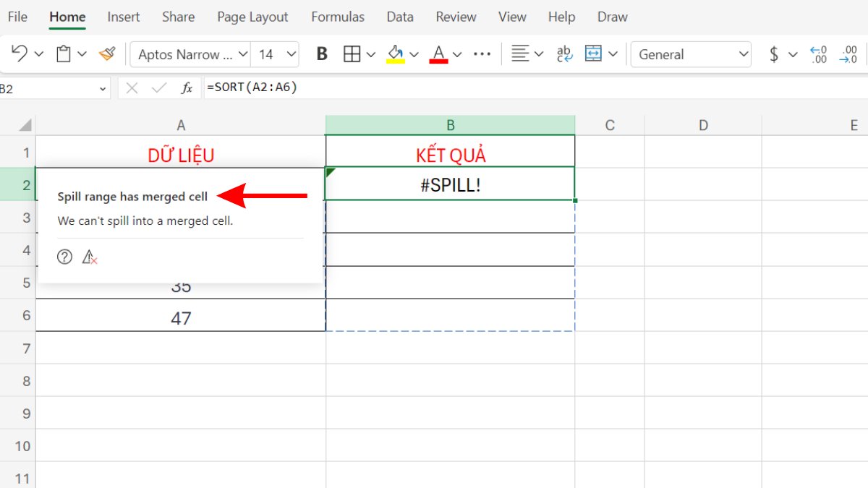Apply bold formatting from the toolbar

click(321, 54)
